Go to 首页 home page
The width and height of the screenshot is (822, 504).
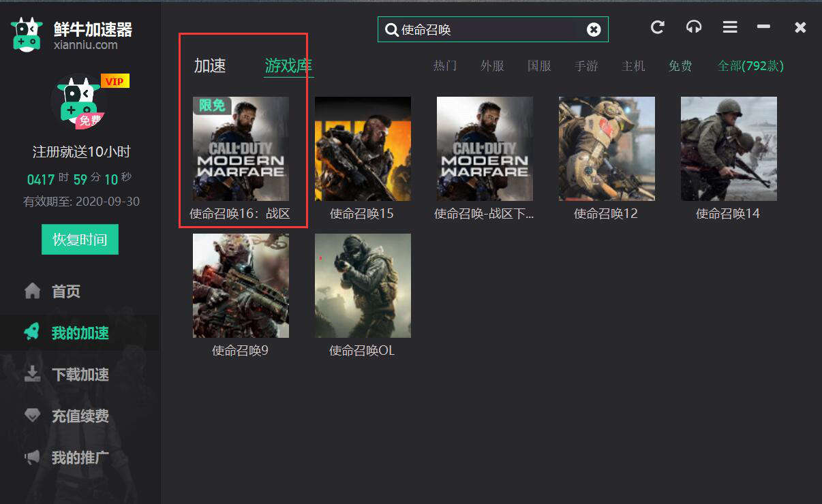[65, 292]
